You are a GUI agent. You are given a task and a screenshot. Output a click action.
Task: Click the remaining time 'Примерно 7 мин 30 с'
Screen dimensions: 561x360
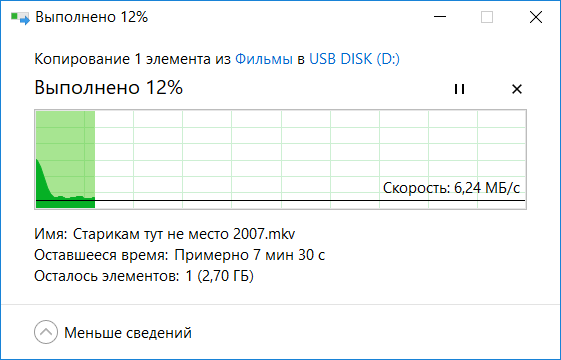pyautogui.click(x=249, y=255)
